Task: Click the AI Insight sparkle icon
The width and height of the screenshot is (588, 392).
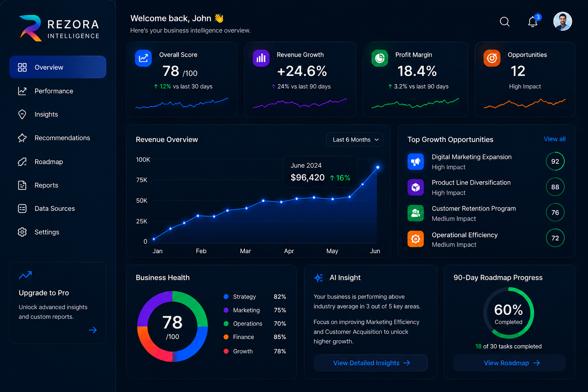Action: (318, 278)
